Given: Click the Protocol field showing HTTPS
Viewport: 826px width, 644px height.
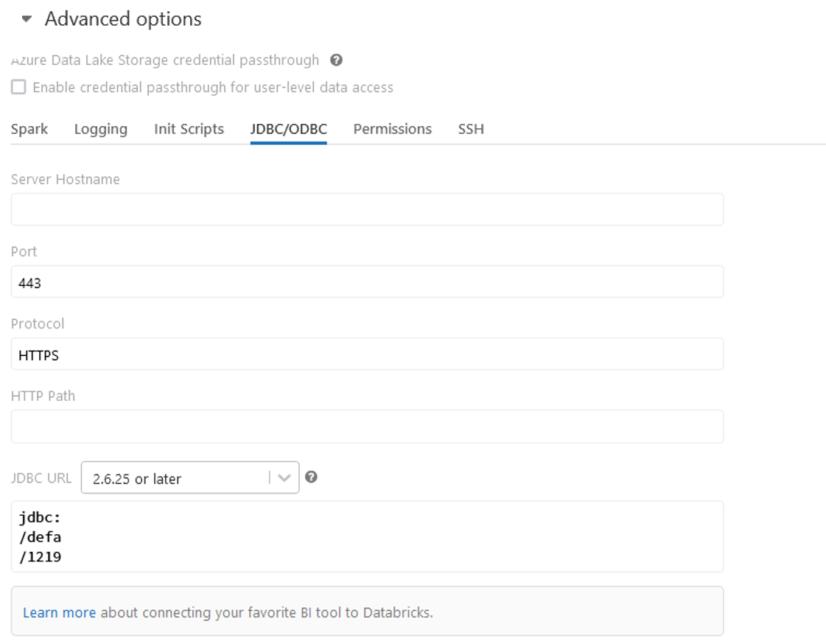Looking at the screenshot, I should click(x=367, y=354).
